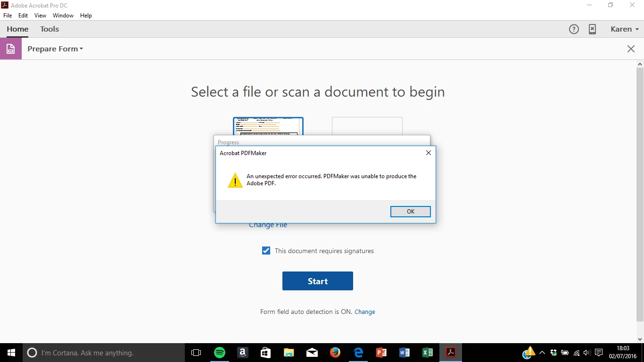Uncheck This document requires signatures

click(x=266, y=251)
